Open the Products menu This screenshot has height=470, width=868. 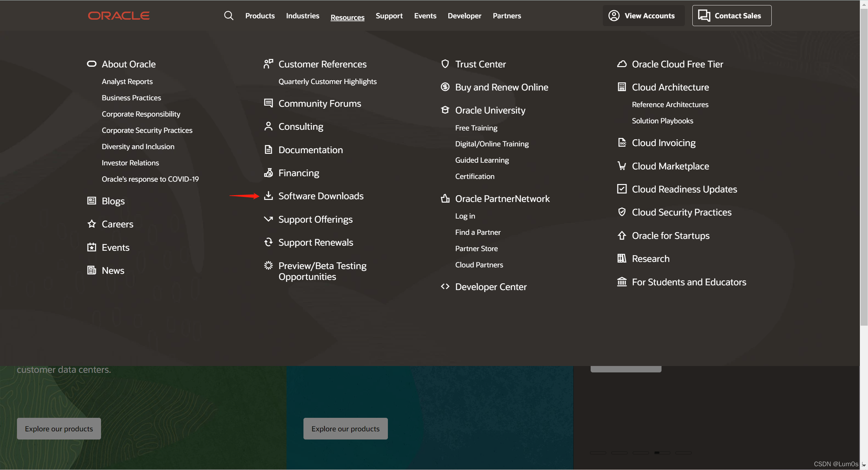[260, 16]
